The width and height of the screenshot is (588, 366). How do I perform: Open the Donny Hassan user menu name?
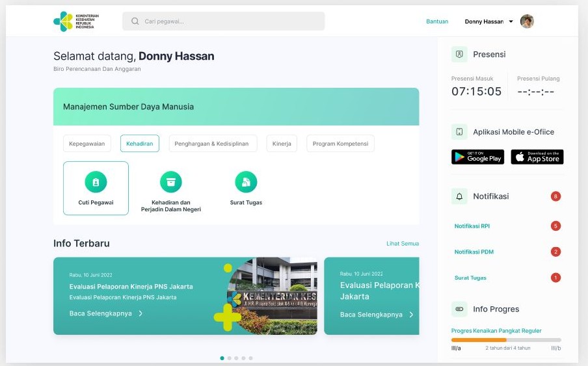tap(484, 21)
